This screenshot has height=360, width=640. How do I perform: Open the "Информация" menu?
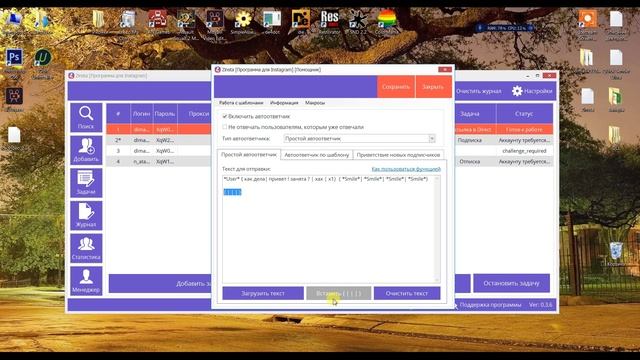coord(284,103)
